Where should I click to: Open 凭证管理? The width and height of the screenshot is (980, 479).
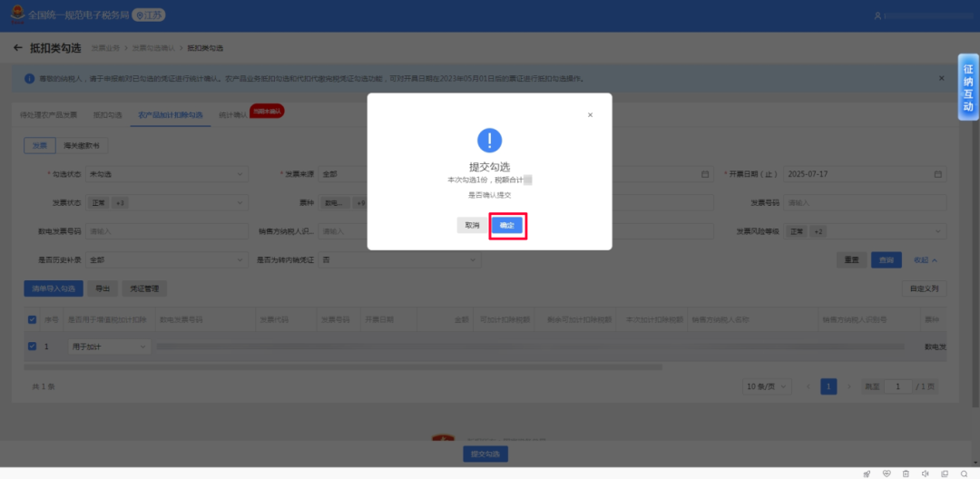(x=144, y=288)
